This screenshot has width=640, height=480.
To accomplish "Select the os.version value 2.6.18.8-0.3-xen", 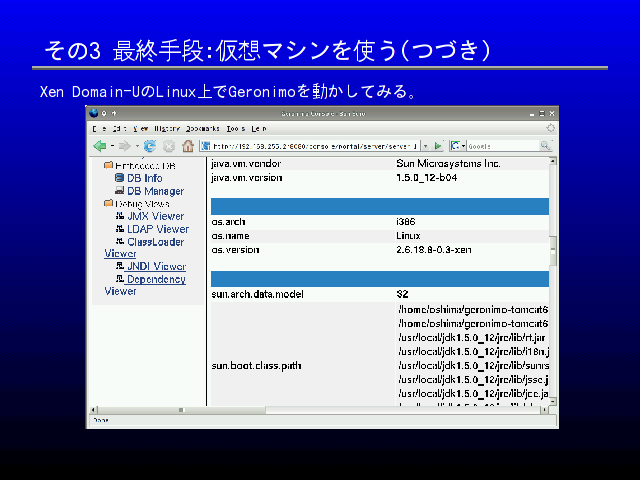I will (433, 249).
